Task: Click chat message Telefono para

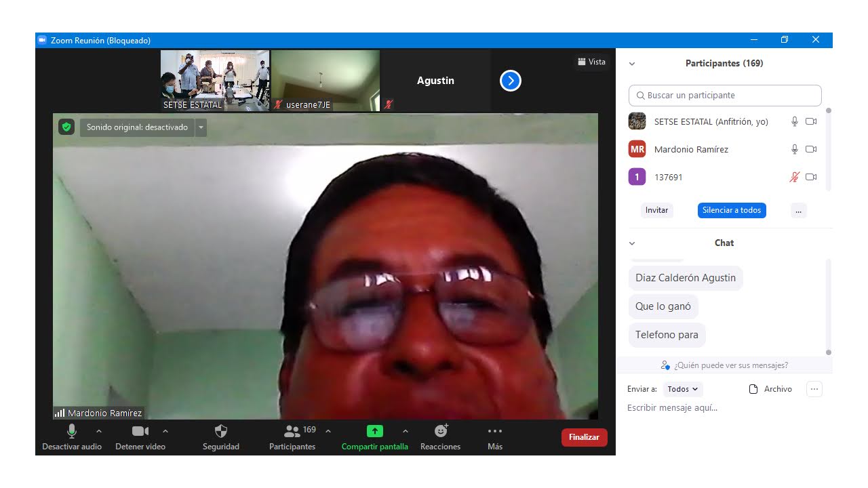Action: (667, 335)
